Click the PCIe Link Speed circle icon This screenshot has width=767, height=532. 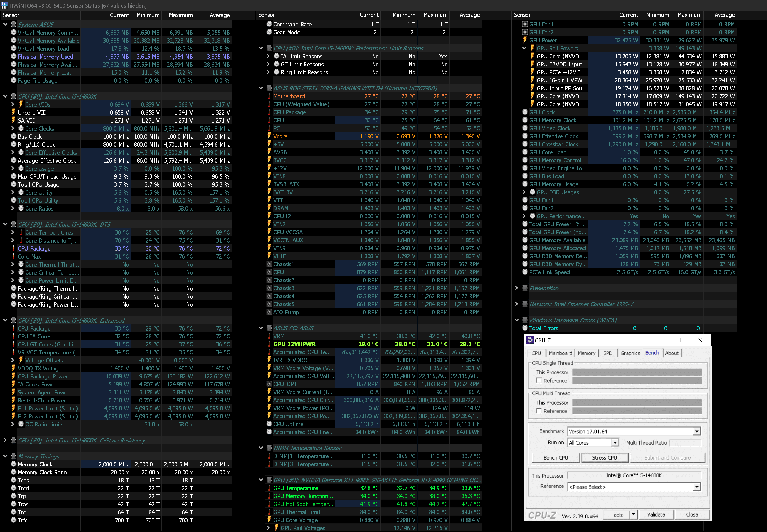(525, 272)
